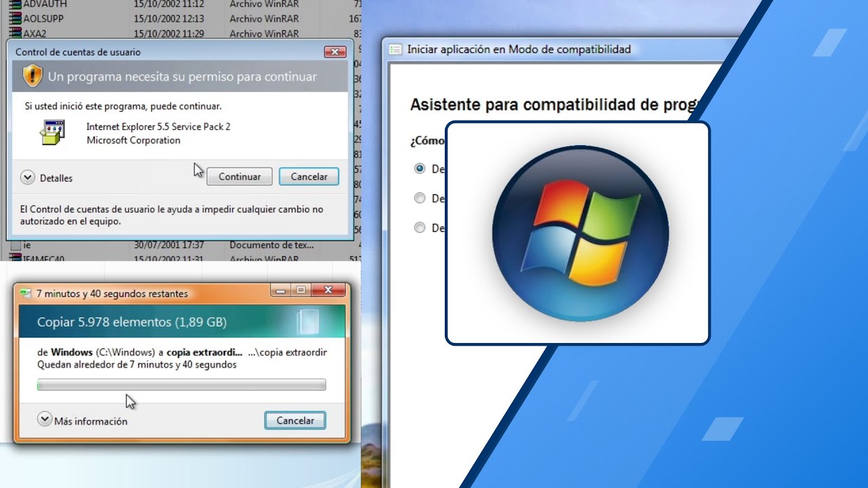Close the Control de cuentas de usuario dialog
The width and height of the screenshot is (868, 488).
tap(335, 52)
